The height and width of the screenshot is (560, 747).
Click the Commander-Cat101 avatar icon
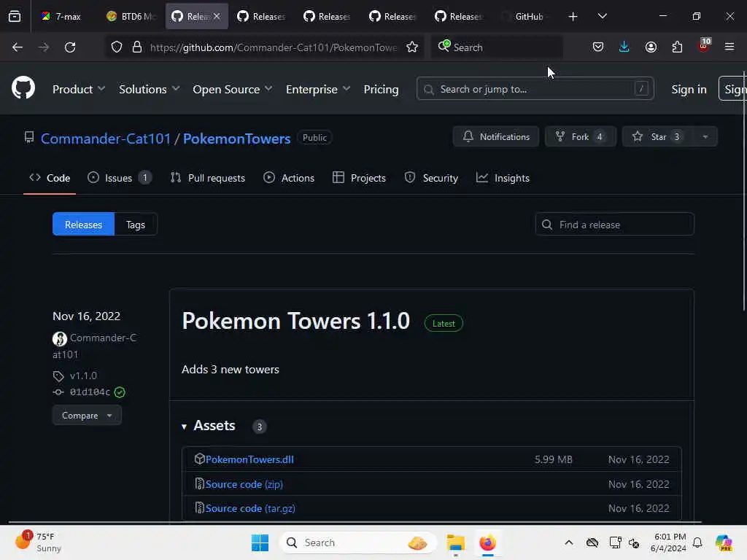pos(60,338)
